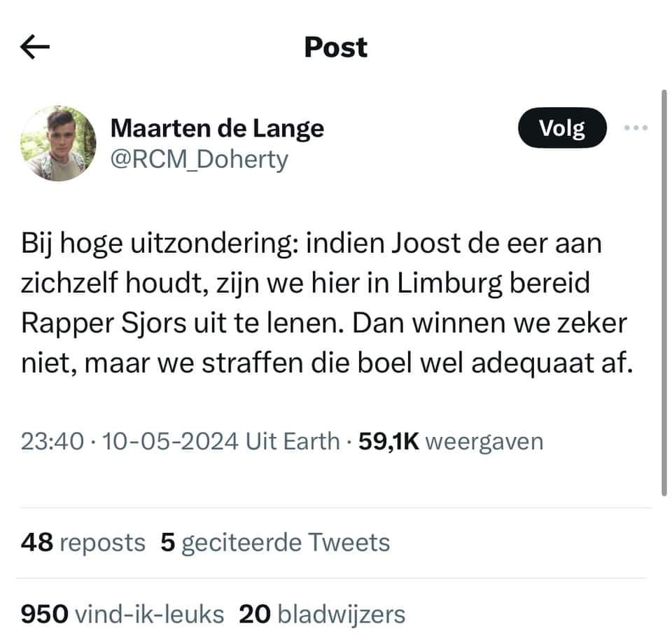Click the word 'Joost' in the post

[x=420, y=244]
